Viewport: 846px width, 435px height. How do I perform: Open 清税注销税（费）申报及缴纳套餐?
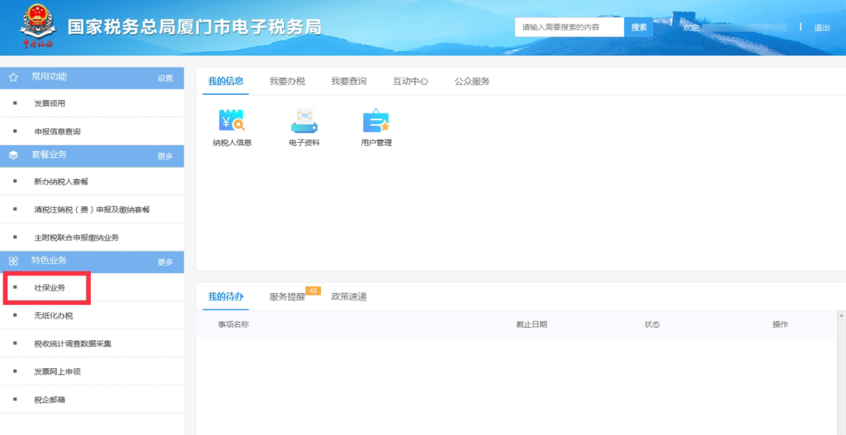pyautogui.click(x=92, y=209)
